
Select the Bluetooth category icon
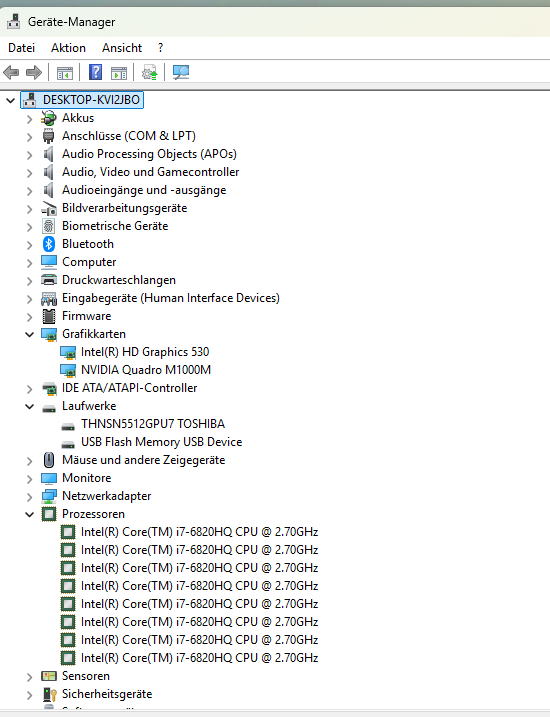(48, 244)
